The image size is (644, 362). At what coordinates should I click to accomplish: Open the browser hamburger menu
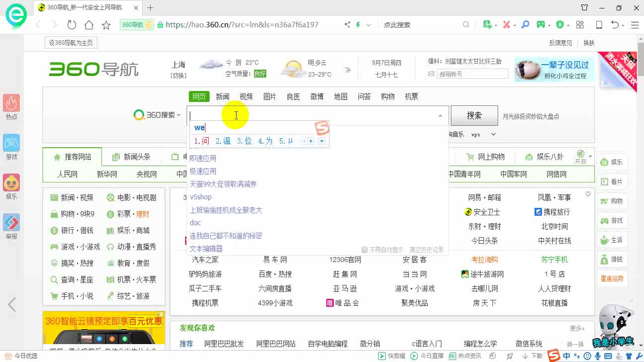[x=635, y=24]
